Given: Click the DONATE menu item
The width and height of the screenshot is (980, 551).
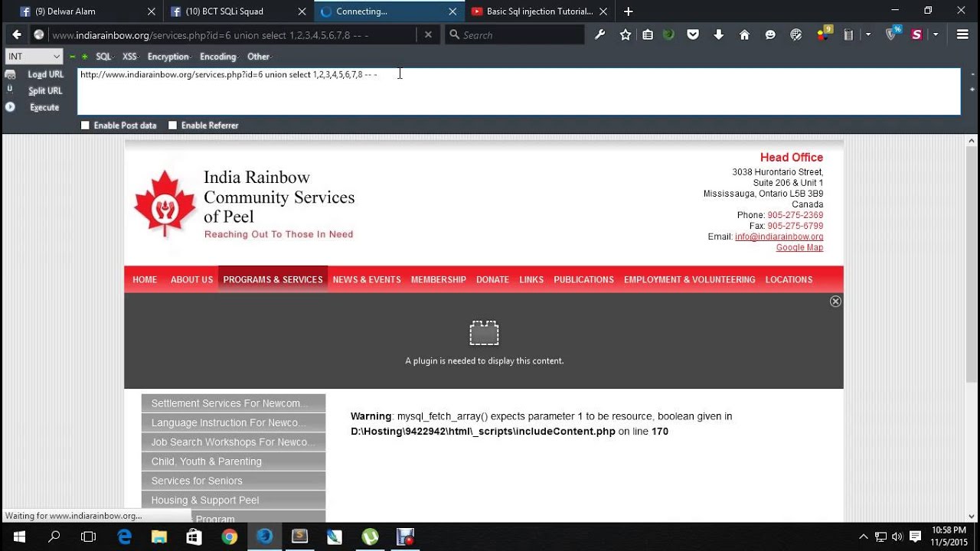Looking at the screenshot, I should click(x=492, y=279).
